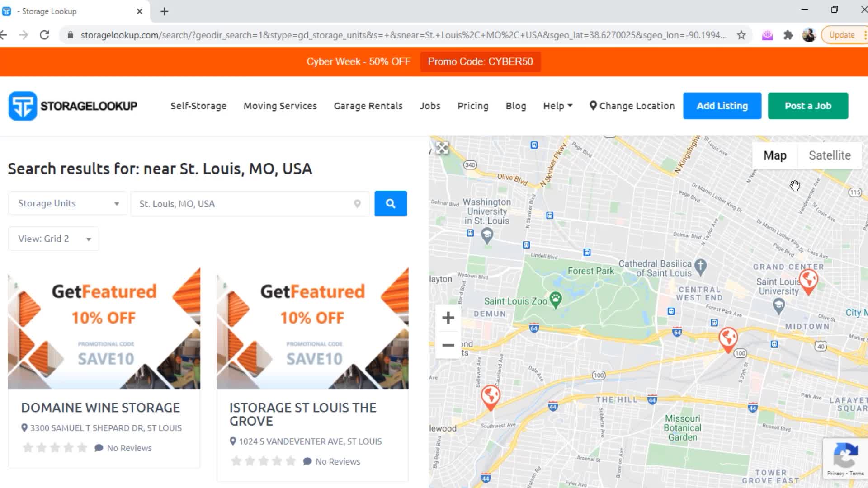Click the Add Listing button
The image size is (868, 488).
(722, 106)
